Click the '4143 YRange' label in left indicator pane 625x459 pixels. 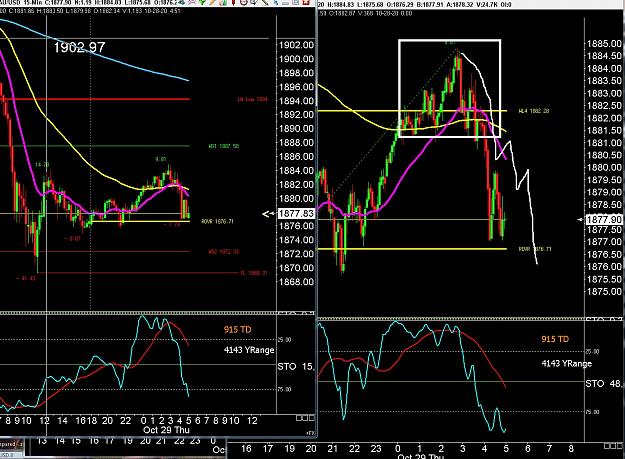click(249, 350)
